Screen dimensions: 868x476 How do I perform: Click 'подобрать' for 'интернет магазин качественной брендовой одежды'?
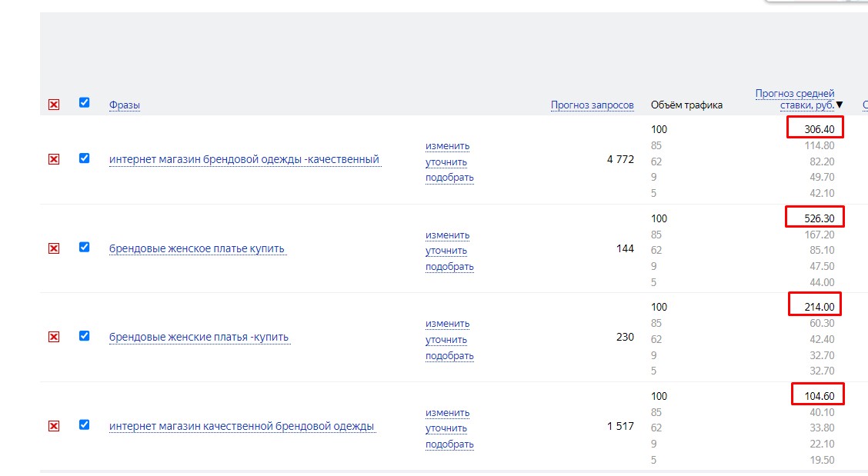[x=449, y=444]
